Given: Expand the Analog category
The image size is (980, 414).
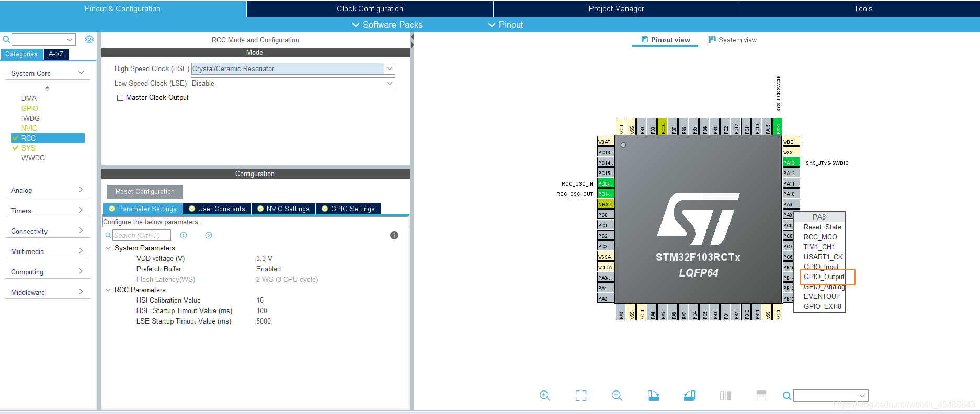Looking at the screenshot, I should (81, 190).
